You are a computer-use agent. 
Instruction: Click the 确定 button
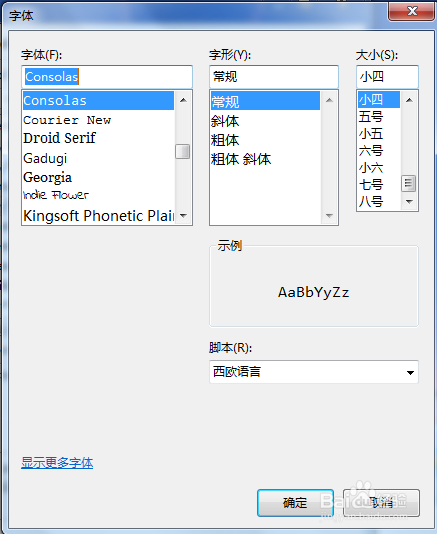pos(295,503)
